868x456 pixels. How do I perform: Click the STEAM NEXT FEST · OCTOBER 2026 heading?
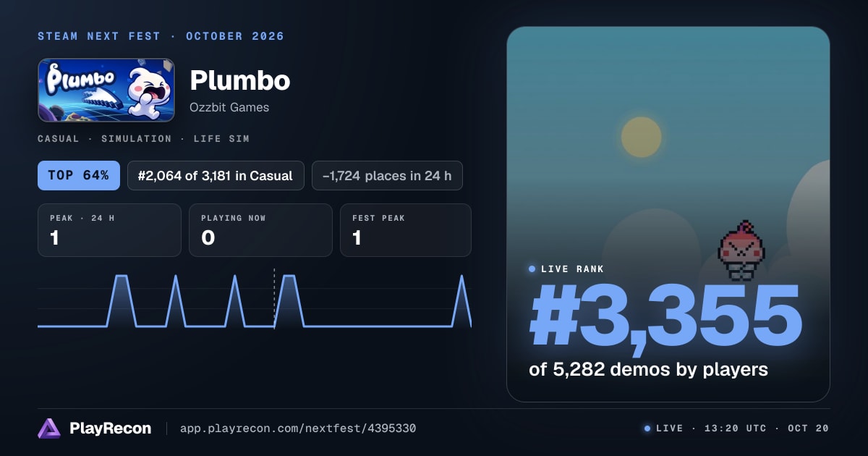[x=161, y=36]
